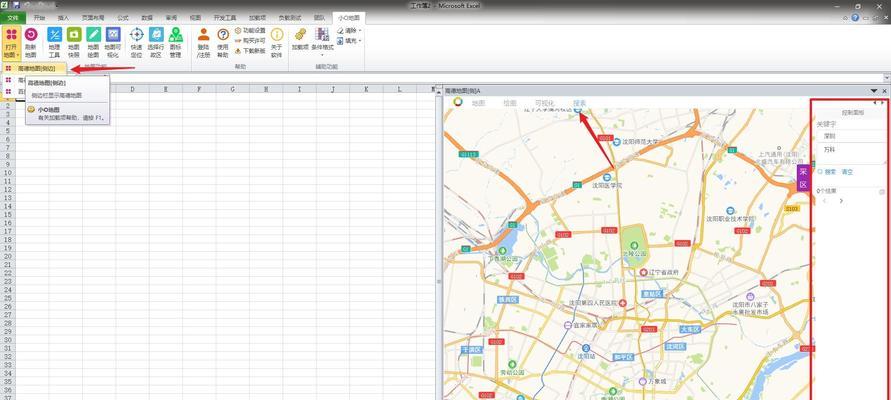This screenshot has width=891, height=400.
Task: Expand the formula bar with the right-end arrow
Action: (886, 78)
